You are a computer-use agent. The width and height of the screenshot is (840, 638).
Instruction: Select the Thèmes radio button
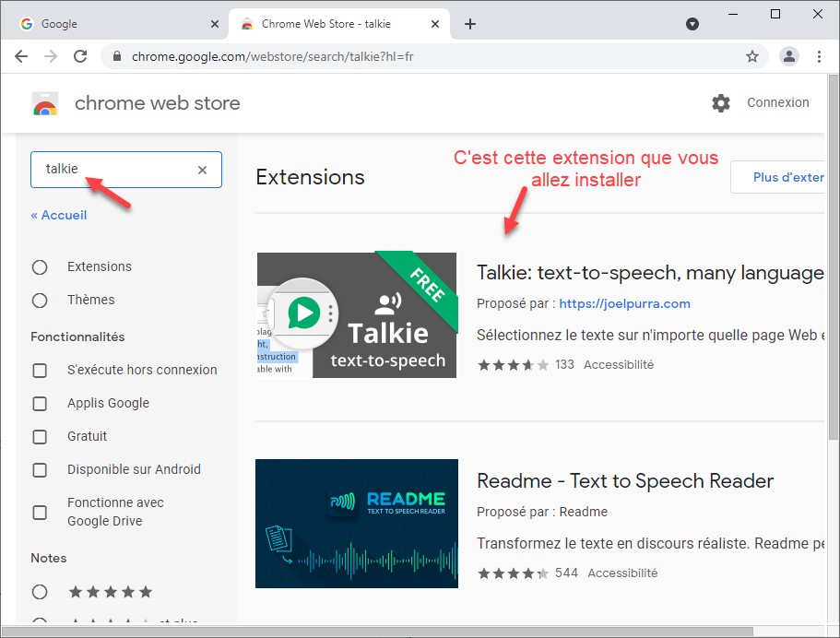pyautogui.click(x=40, y=301)
